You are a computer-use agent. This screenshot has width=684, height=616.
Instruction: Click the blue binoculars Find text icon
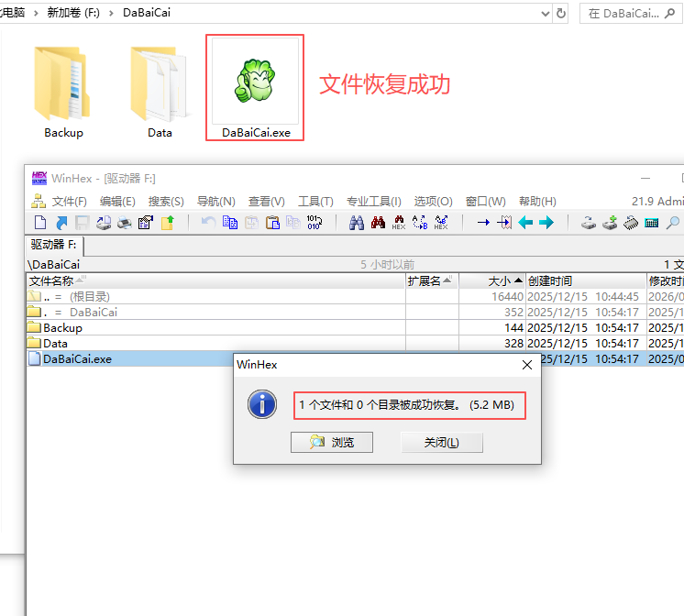[357, 223]
